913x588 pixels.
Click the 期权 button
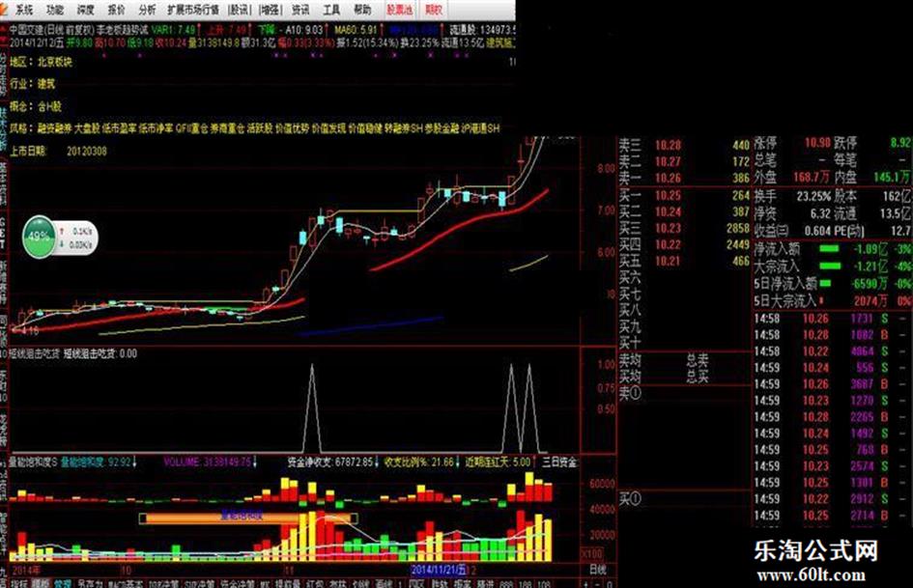tap(433, 10)
